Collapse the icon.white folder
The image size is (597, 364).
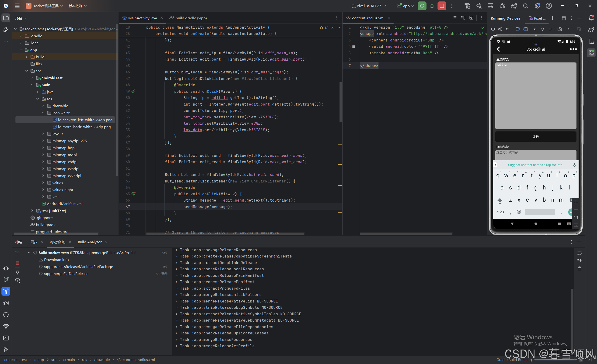pos(43,113)
